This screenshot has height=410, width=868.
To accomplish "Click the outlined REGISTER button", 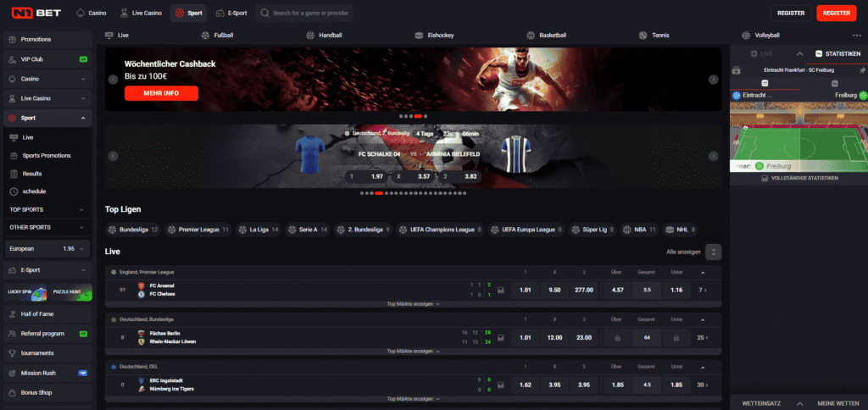I will 791,13.
